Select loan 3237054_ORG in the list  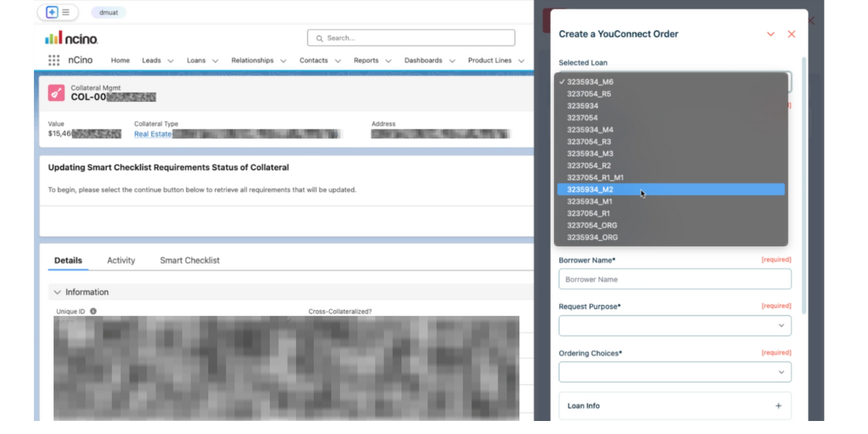coord(671,225)
